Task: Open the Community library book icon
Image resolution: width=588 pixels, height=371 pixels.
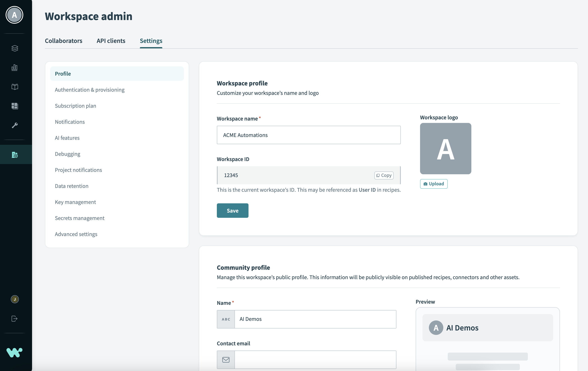Action: (15, 87)
